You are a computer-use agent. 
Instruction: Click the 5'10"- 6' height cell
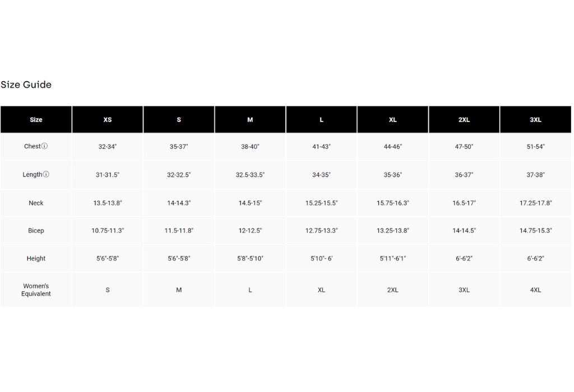321,259
